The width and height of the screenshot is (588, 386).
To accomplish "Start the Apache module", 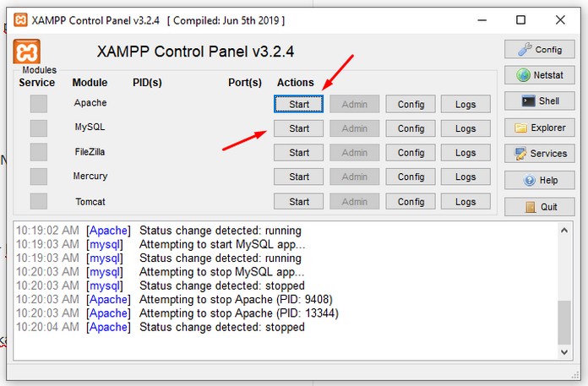I will click(298, 104).
